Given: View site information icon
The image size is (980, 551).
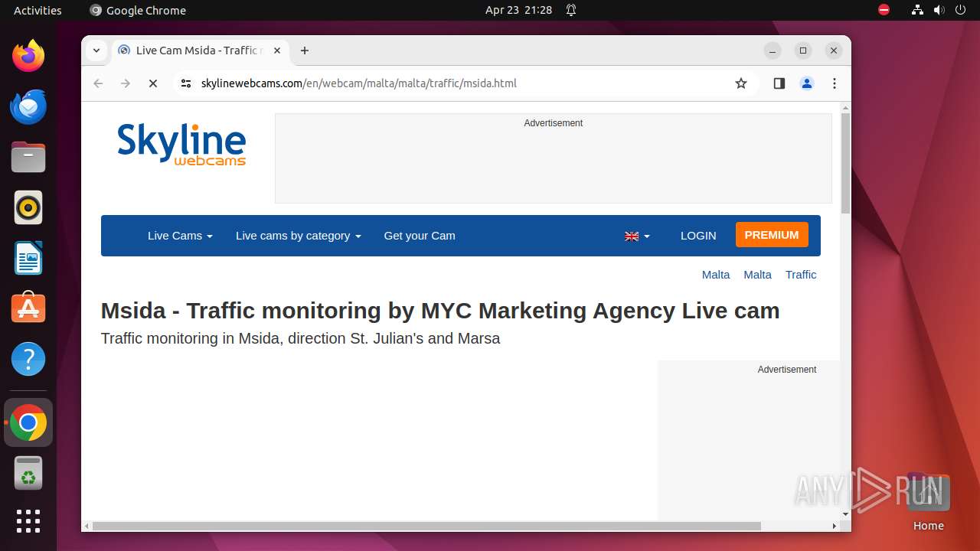Looking at the screenshot, I should click(185, 83).
